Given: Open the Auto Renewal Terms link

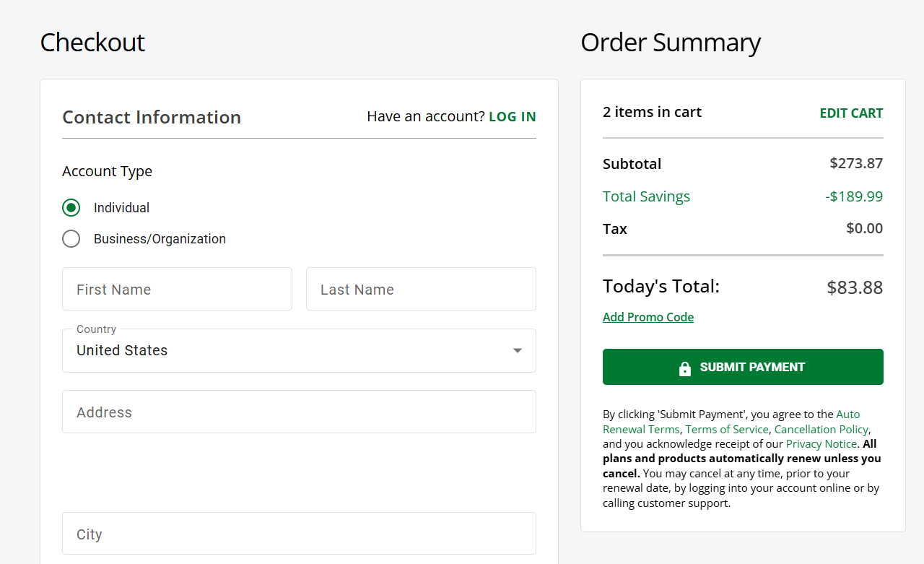Looking at the screenshot, I should 731,422.
